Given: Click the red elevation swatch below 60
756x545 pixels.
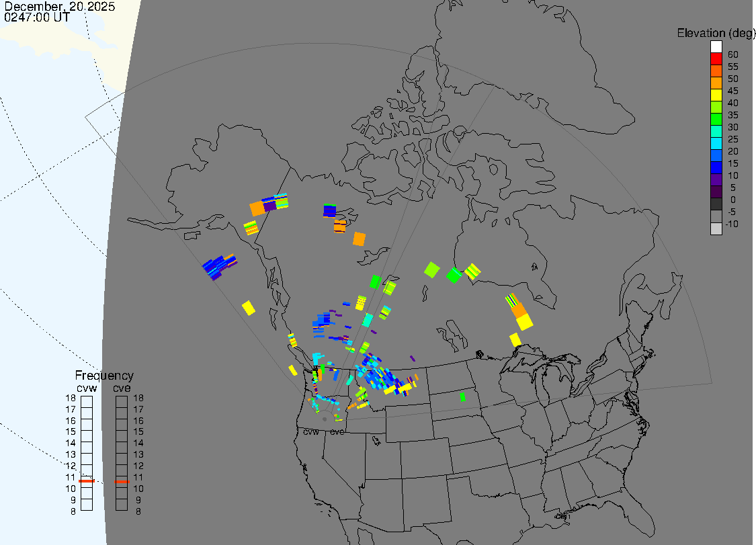Looking at the screenshot, I should click(716, 59).
